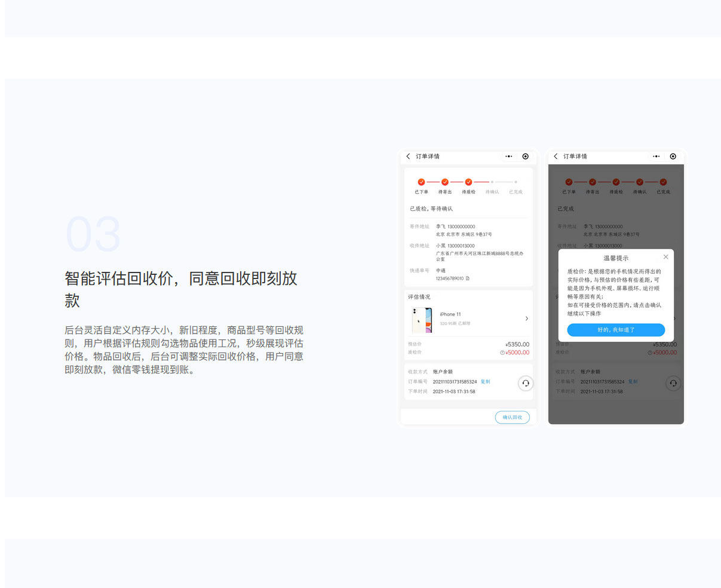Click 复制 link in right phone

(x=633, y=381)
